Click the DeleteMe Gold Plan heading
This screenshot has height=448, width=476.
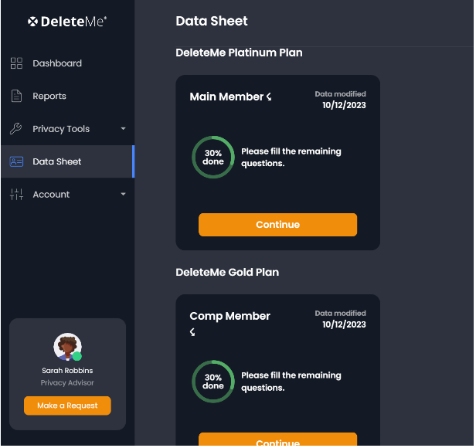click(x=227, y=272)
